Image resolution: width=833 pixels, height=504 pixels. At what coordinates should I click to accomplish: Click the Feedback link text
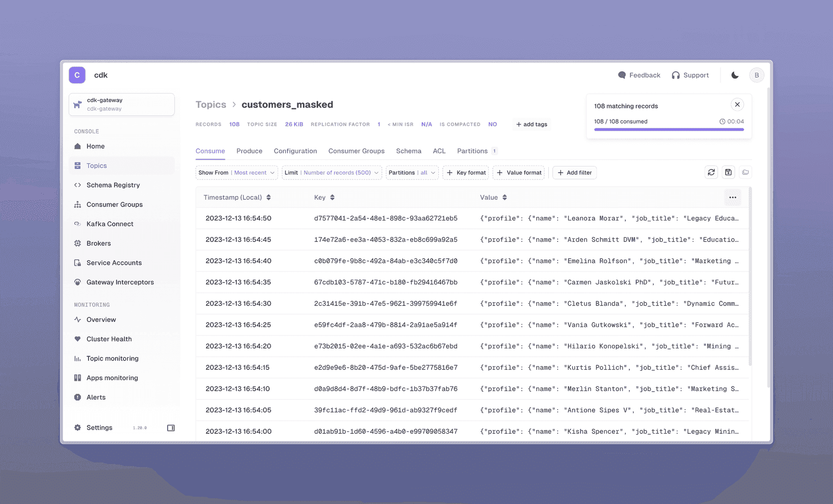[645, 75]
